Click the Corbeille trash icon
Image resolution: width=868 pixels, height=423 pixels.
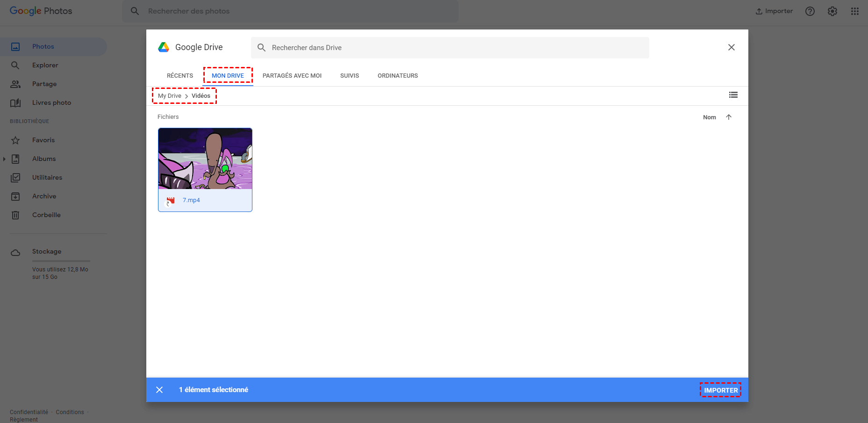[15, 215]
